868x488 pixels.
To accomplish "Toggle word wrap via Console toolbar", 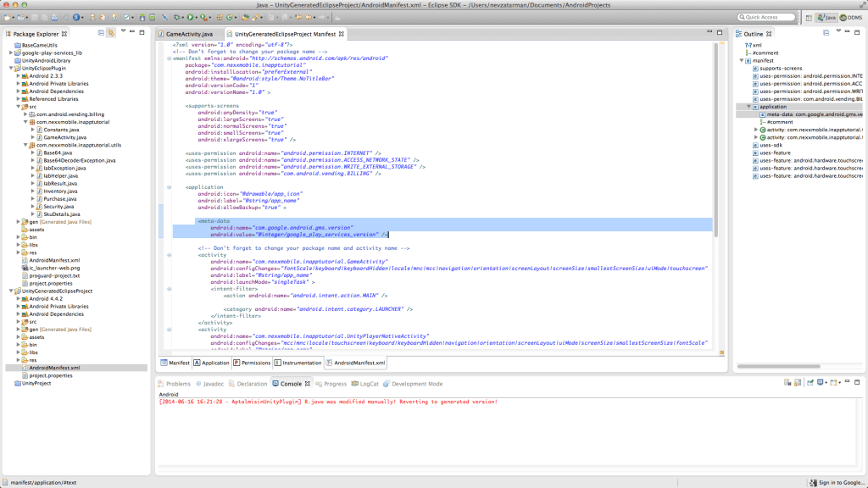I will [787, 382].
